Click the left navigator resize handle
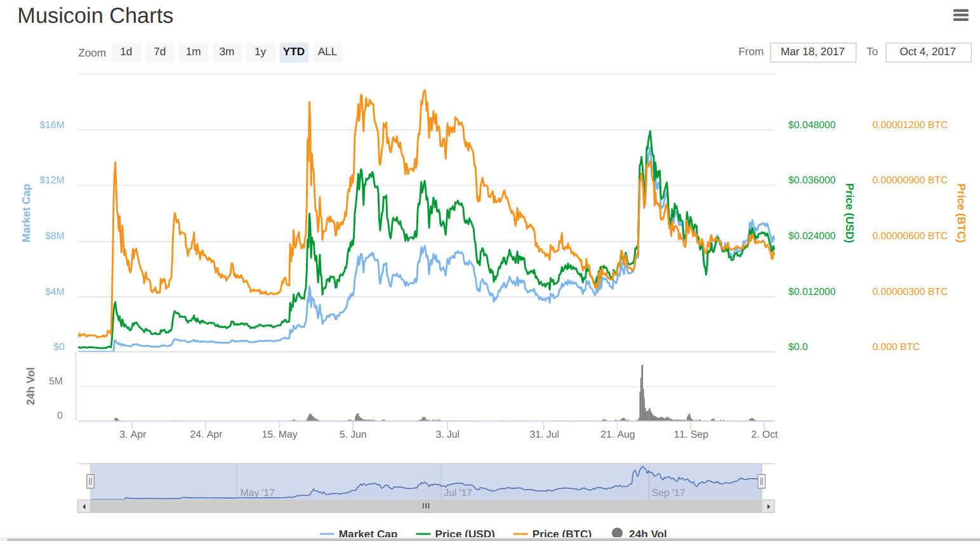 [91, 481]
